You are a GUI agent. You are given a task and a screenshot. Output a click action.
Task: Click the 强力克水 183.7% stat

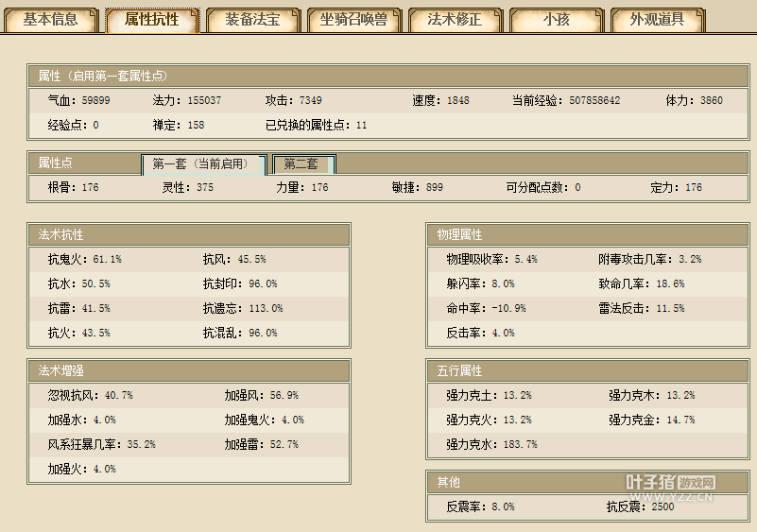(491, 444)
